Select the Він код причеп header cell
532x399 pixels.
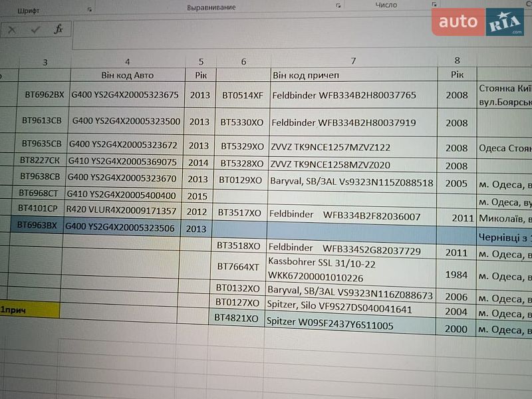pos(354,75)
